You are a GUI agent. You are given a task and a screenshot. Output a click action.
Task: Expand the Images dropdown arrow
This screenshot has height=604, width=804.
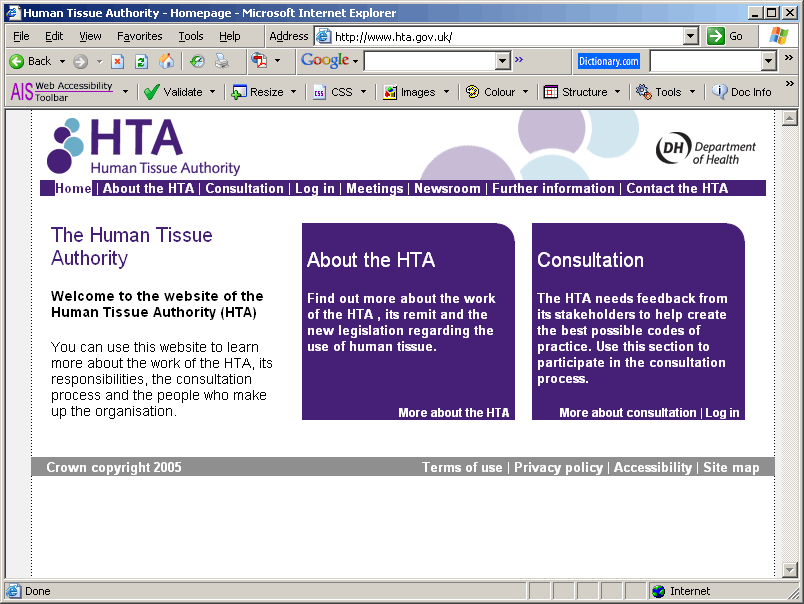(446, 92)
